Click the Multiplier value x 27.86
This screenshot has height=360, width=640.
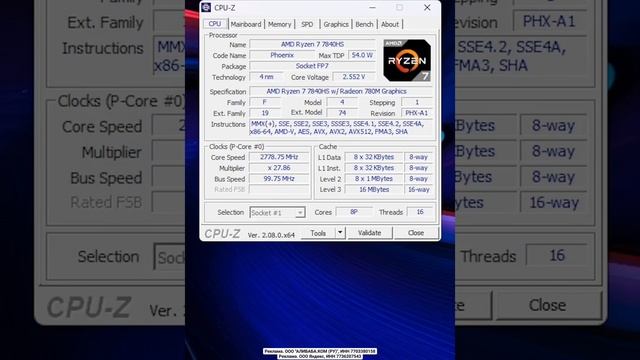(x=279, y=168)
